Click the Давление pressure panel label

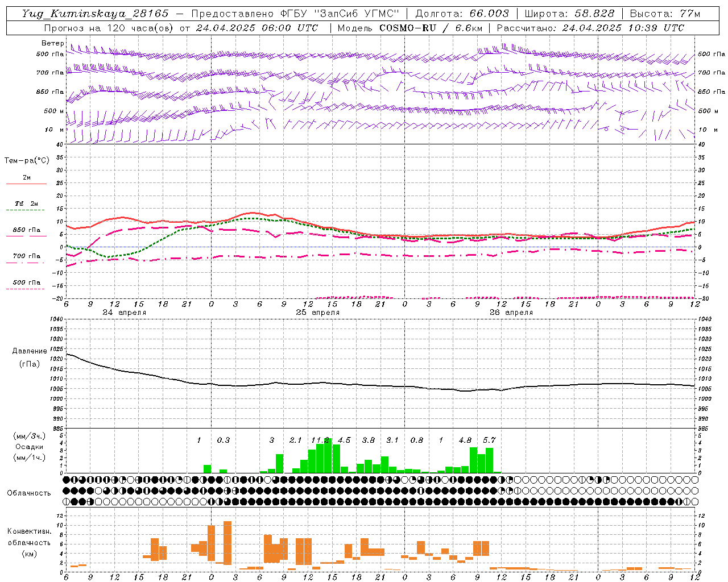(30, 351)
